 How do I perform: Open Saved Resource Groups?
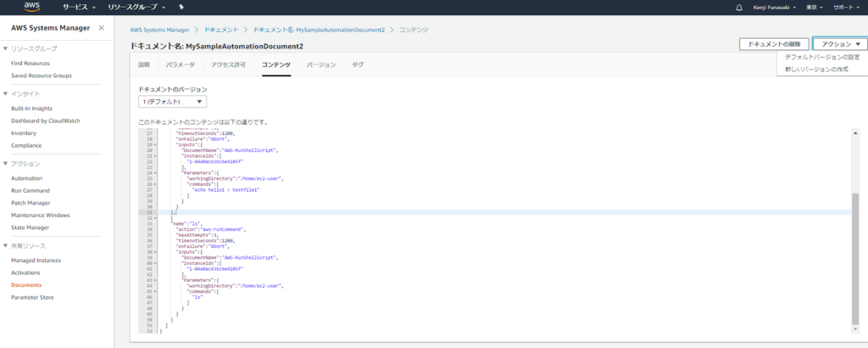point(42,76)
